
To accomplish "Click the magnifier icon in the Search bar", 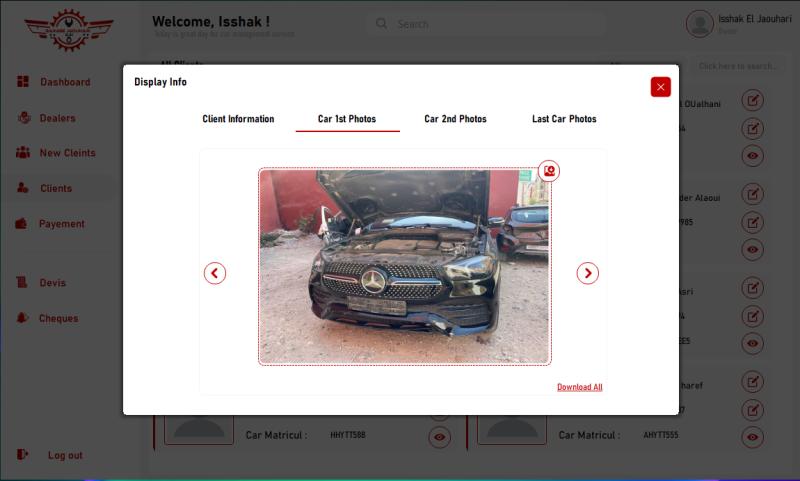I will coord(382,23).
